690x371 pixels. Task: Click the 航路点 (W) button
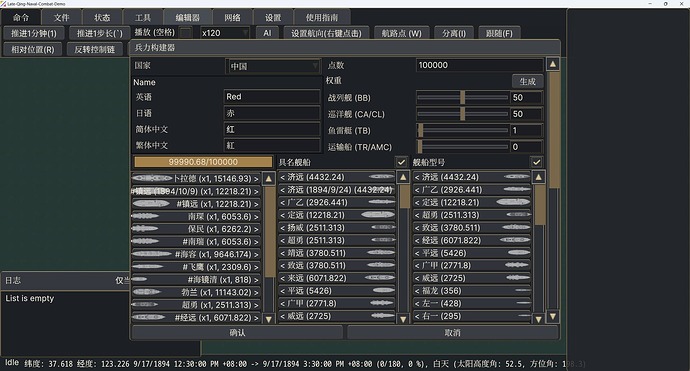(401, 33)
